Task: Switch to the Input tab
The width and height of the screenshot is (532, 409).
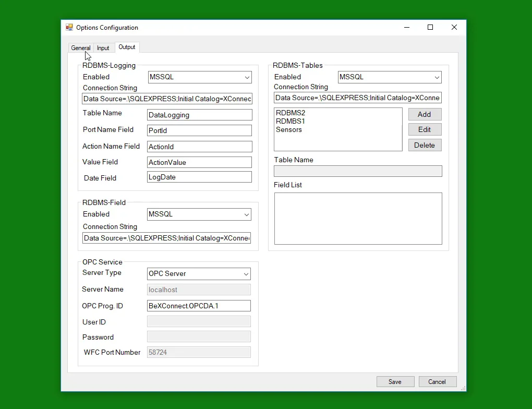Action: tap(103, 48)
